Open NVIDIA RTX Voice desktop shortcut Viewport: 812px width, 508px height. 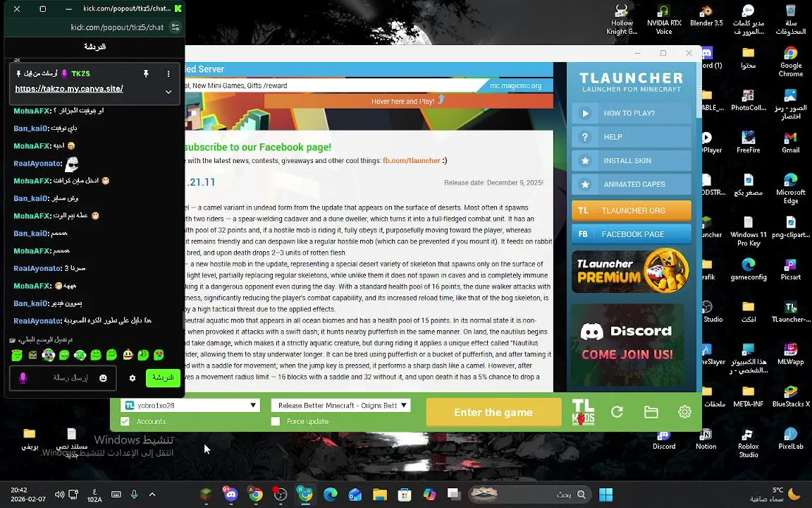click(x=664, y=20)
